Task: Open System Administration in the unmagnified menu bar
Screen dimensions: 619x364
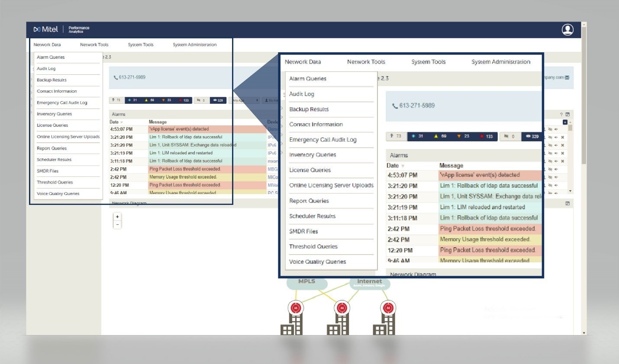Action: (x=195, y=45)
